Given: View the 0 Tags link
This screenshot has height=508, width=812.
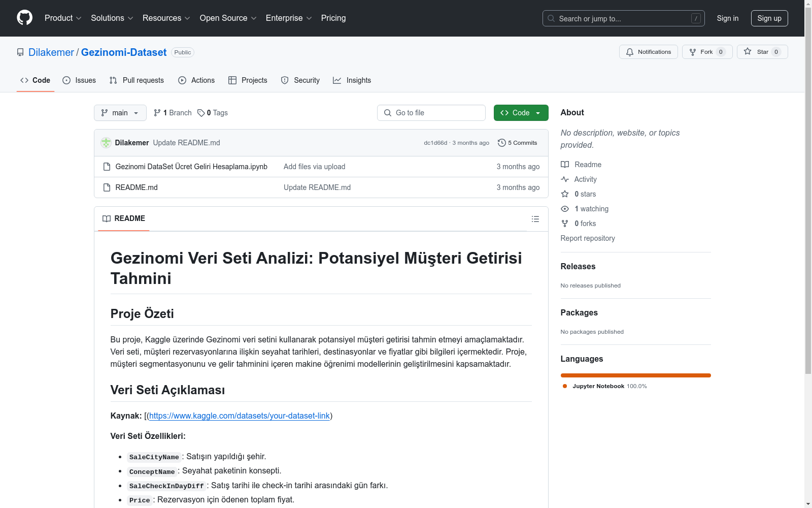Looking at the screenshot, I should pyautogui.click(x=213, y=113).
